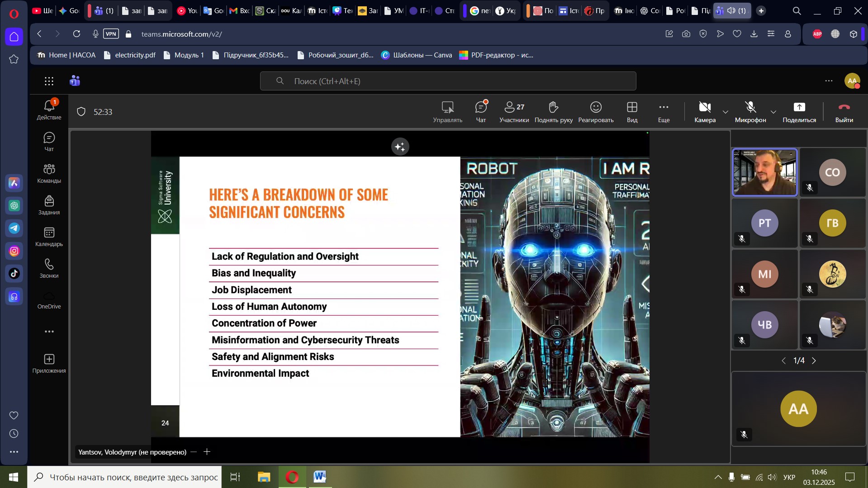Image resolution: width=868 pixels, height=488 pixels.
Task: Expand camera options dropdown arrow
Action: coord(726,112)
